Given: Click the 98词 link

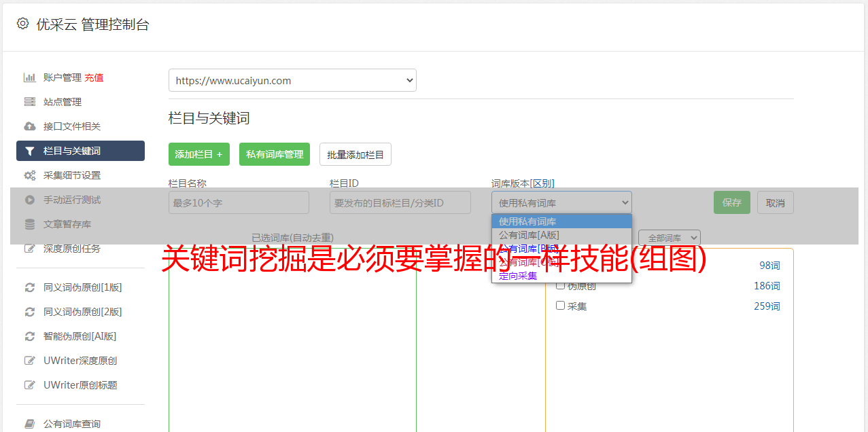Looking at the screenshot, I should [x=769, y=266].
